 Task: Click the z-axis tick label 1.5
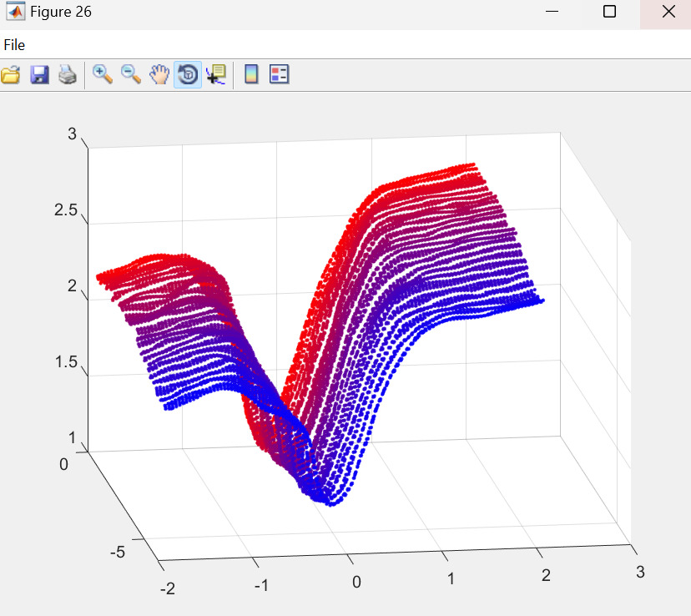point(66,362)
